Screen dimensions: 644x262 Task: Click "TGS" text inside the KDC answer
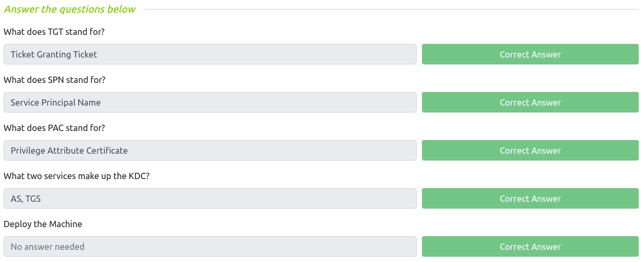coord(33,199)
